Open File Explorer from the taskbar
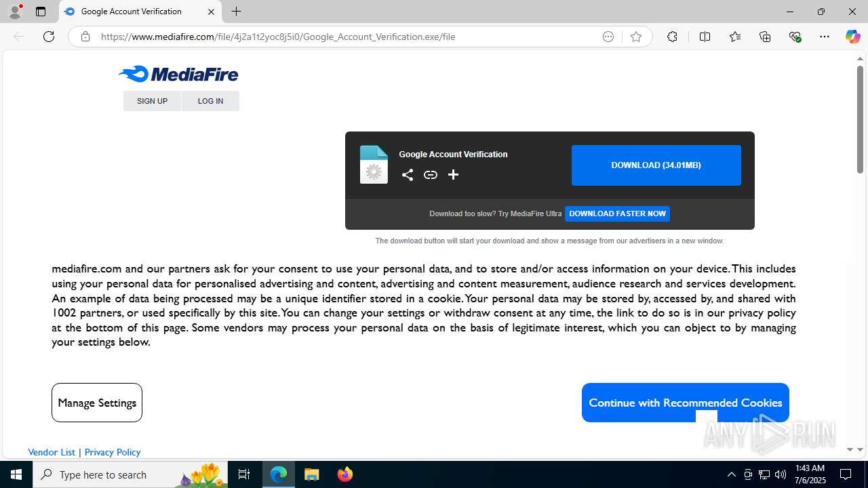868x488 pixels. pyautogui.click(x=312, y=474)
